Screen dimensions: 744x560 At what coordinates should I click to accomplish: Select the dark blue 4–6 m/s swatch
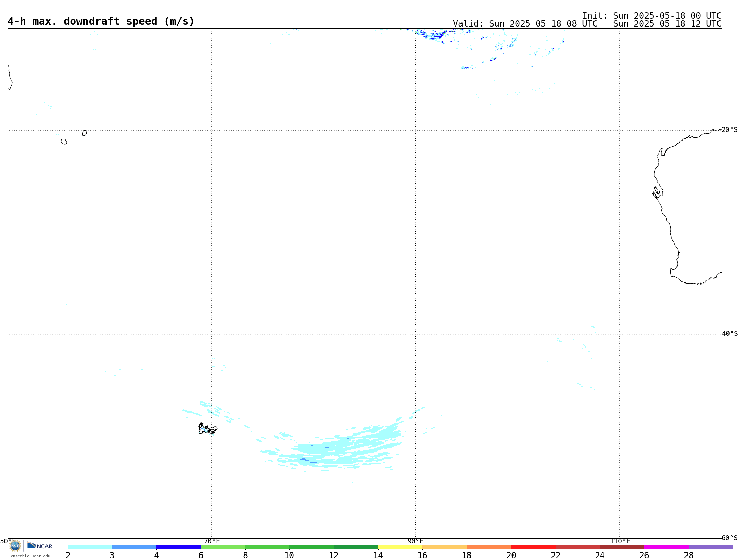(x=179, y=547)
